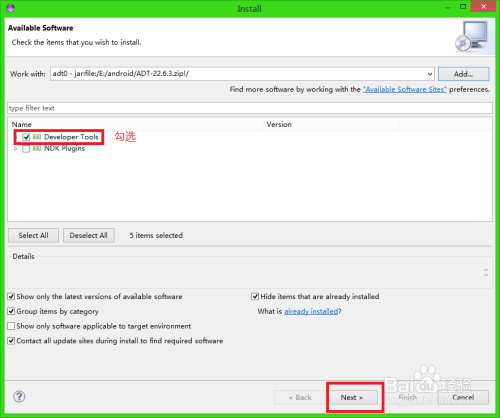Enable Show only software applicable to target environment
The width and height of the screenshot is (500, 418).
pos(11,326)
